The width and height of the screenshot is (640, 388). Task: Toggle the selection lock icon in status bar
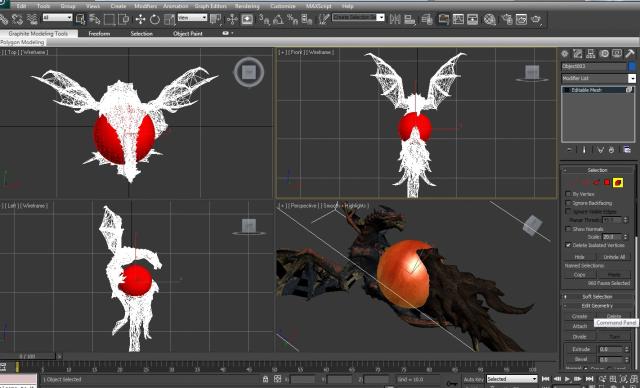point(265,379)
